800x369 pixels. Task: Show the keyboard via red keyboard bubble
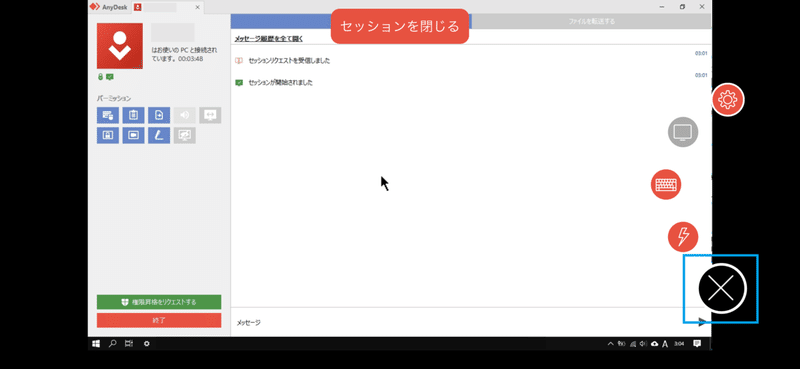666,184
